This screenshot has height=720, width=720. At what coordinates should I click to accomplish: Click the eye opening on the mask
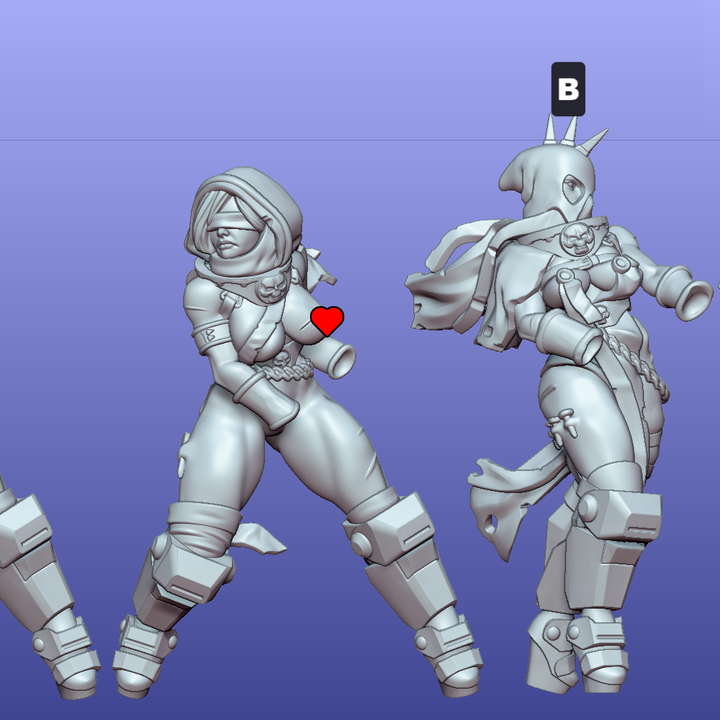point(571,186)
